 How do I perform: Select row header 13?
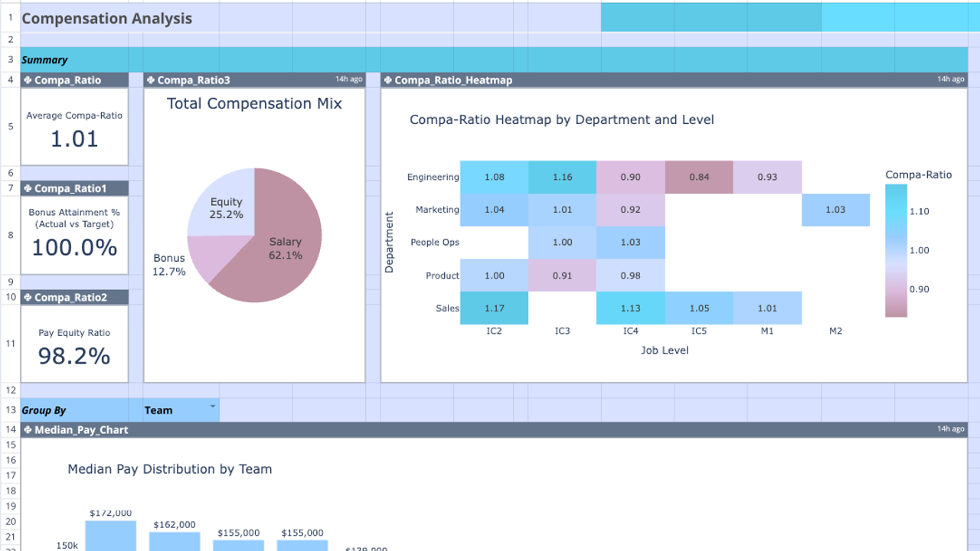[10, 410]
